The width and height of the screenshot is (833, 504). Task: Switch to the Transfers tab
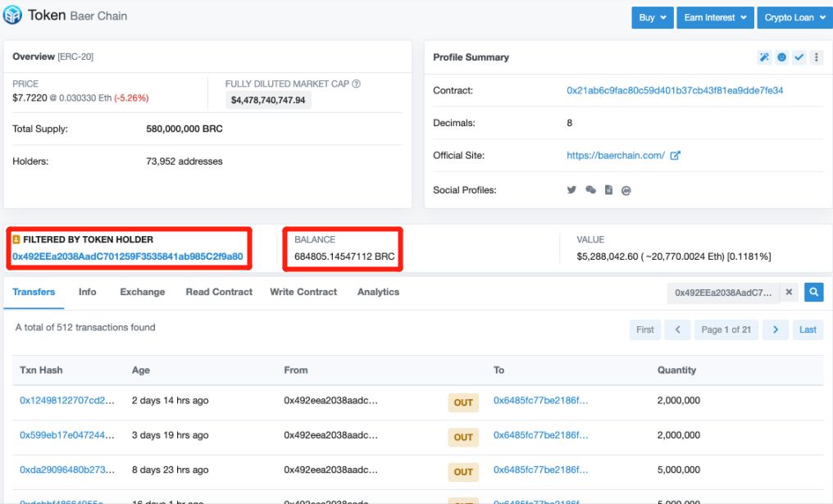(34, 292)
